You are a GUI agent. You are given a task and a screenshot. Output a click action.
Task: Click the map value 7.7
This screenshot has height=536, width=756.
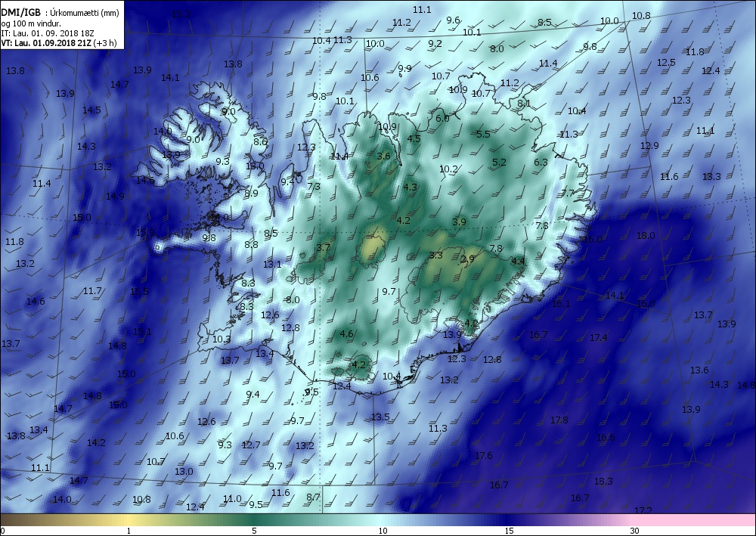pos(568,194)
